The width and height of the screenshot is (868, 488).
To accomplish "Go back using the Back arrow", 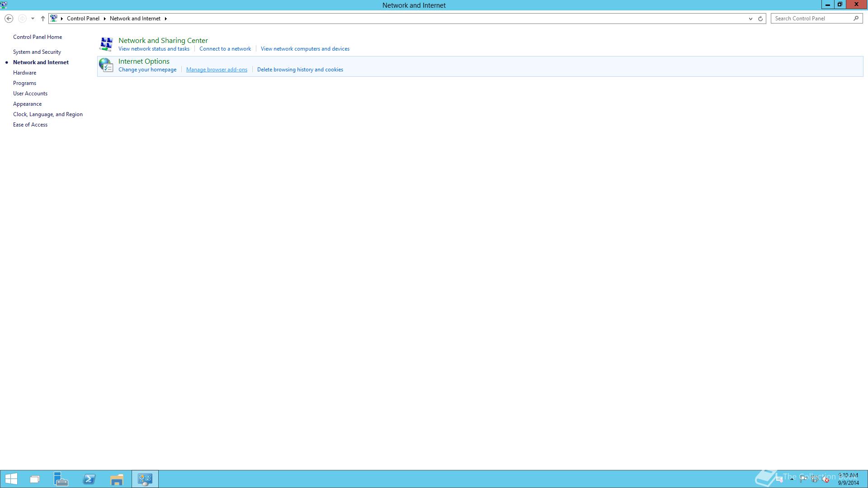I will 9,19.
